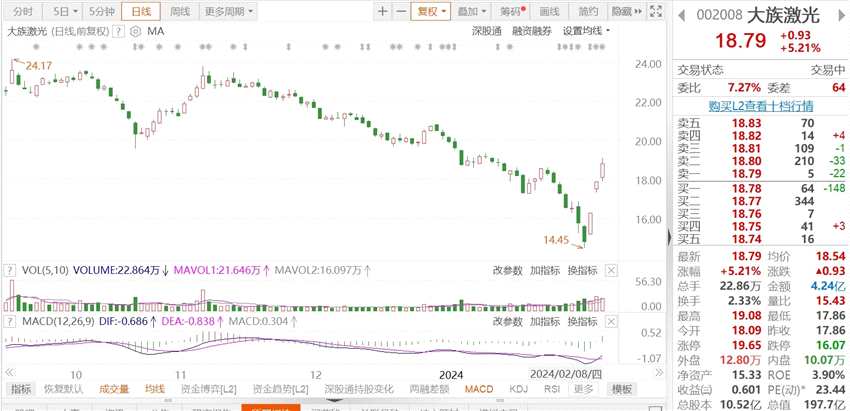Click help icon beside 大族激光 chart title
The image size is (850, 411).
tap(118, 31)
